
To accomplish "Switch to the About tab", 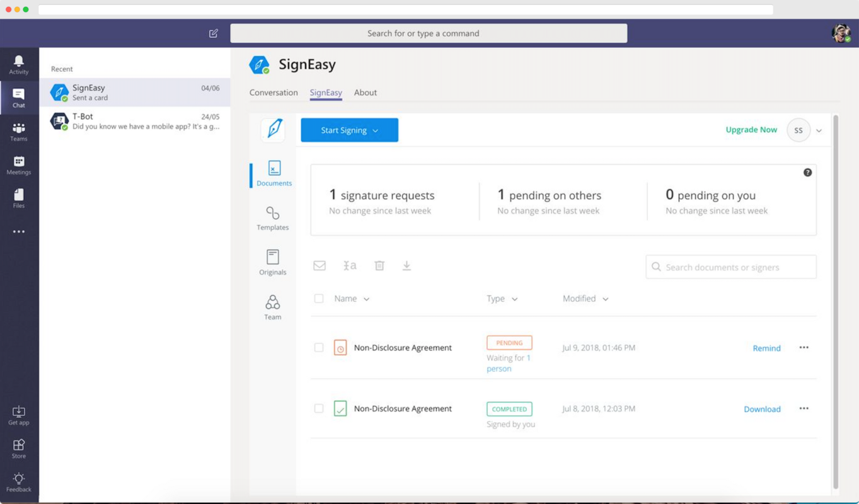I will tap(366, 93).
